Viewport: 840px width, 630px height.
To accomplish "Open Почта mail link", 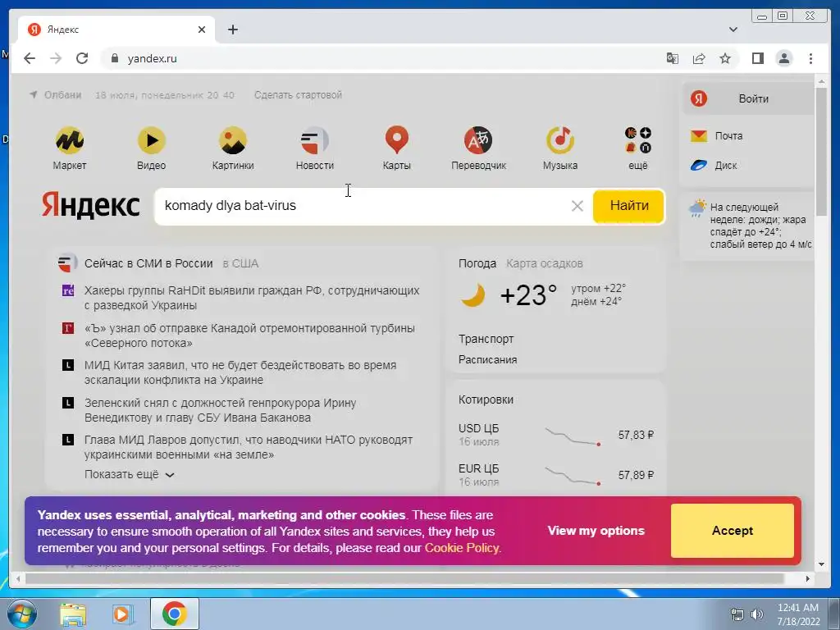I will (x=717, y=136).
